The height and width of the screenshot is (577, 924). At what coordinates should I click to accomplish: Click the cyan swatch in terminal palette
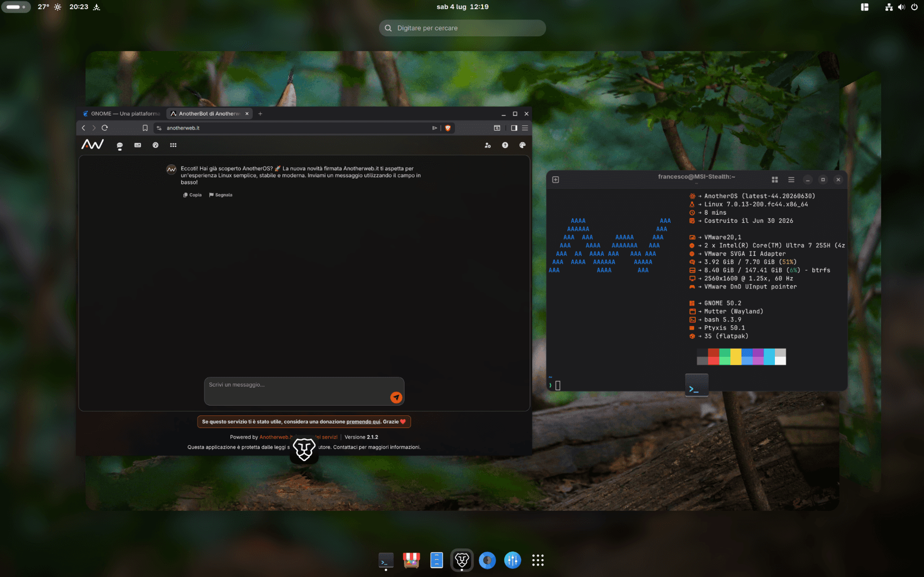point(769,357)
